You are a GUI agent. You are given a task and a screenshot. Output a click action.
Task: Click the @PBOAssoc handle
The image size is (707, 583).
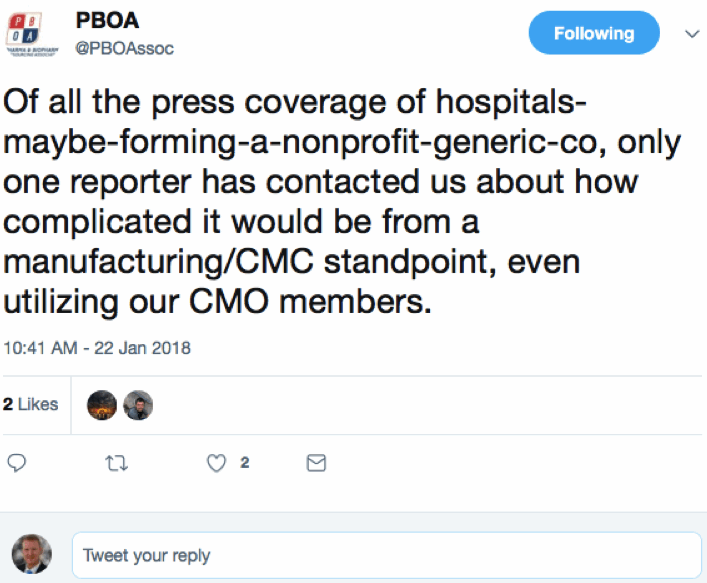(125, 47)
